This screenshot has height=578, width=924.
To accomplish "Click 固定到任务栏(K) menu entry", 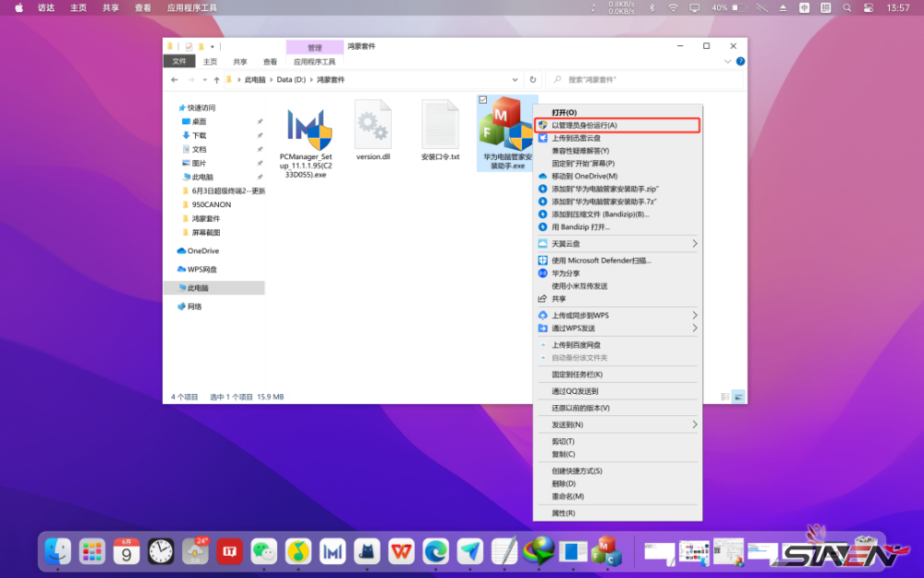I will point(617,375).
